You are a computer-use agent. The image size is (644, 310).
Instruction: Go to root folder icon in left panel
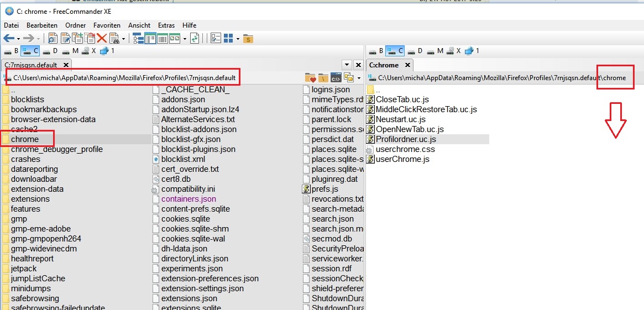(x=323, y=78)
